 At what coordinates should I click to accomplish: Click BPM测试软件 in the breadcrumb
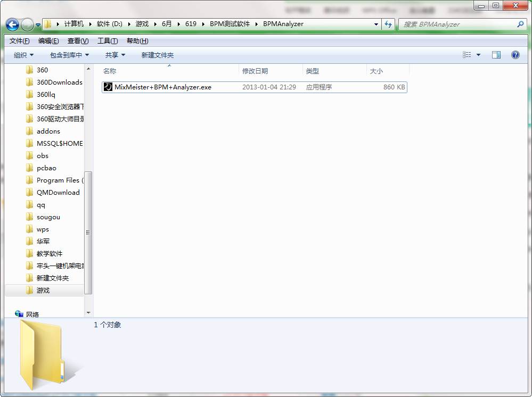point(230,24)
